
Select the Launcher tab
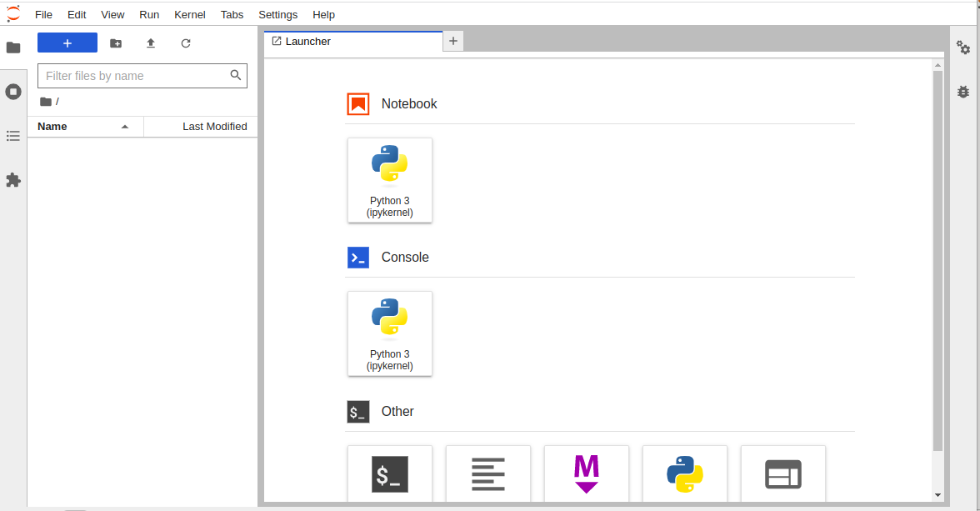click(x=308, y=42)
